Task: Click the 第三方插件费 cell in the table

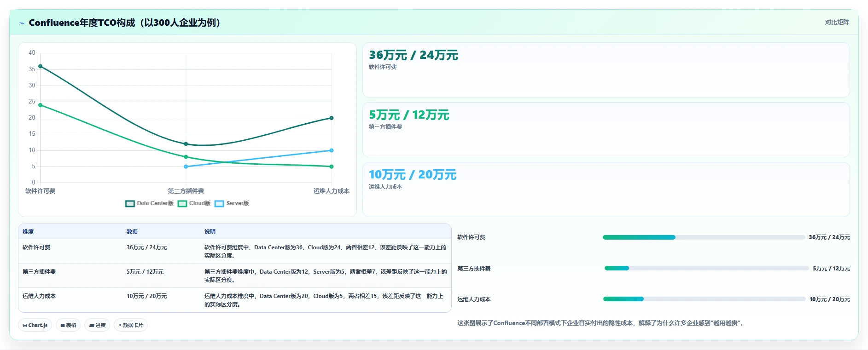Action: (x=39, y=272)
